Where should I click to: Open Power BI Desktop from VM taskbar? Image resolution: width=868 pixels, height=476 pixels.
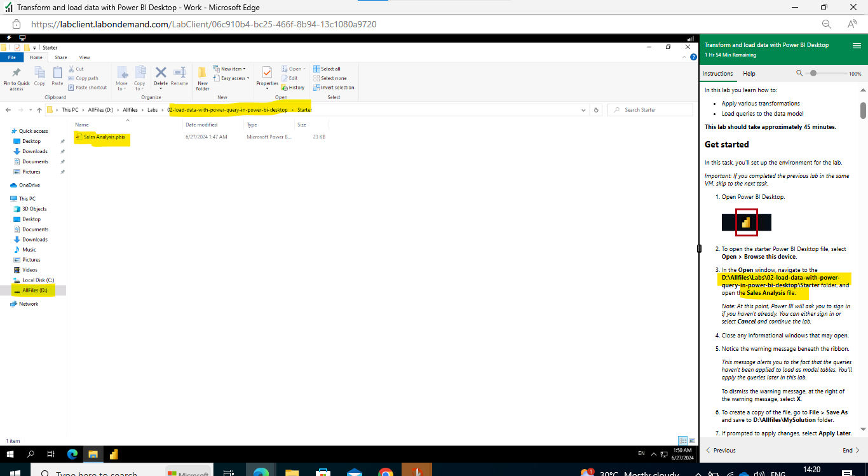[x=114, y=454]
